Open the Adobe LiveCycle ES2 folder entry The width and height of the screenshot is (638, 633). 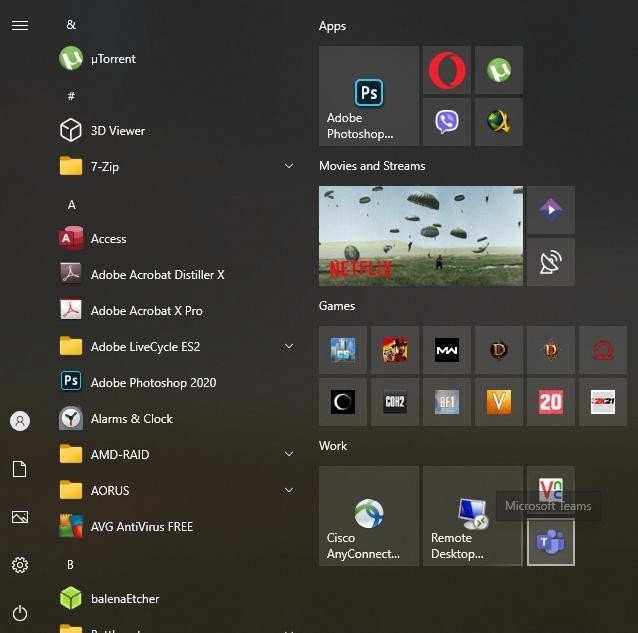[x=179, y=347]
